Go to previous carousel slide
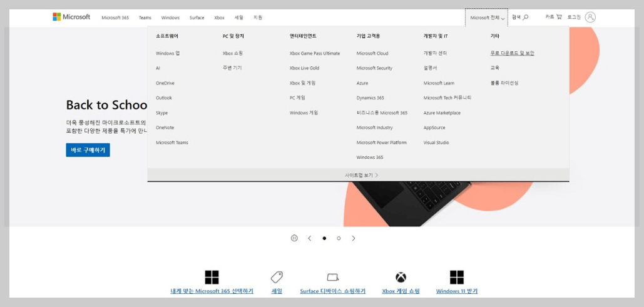Screen dimensions: 644x307 pos(310,238)
